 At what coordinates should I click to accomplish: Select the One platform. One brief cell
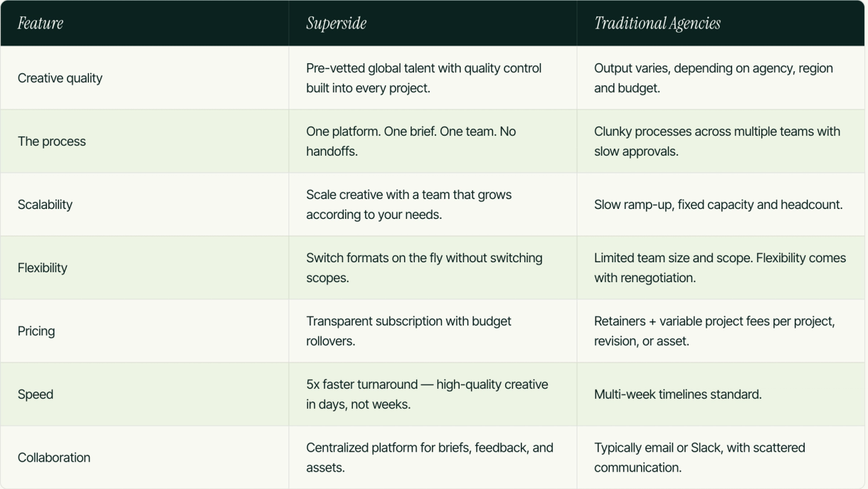coord(411,141)
